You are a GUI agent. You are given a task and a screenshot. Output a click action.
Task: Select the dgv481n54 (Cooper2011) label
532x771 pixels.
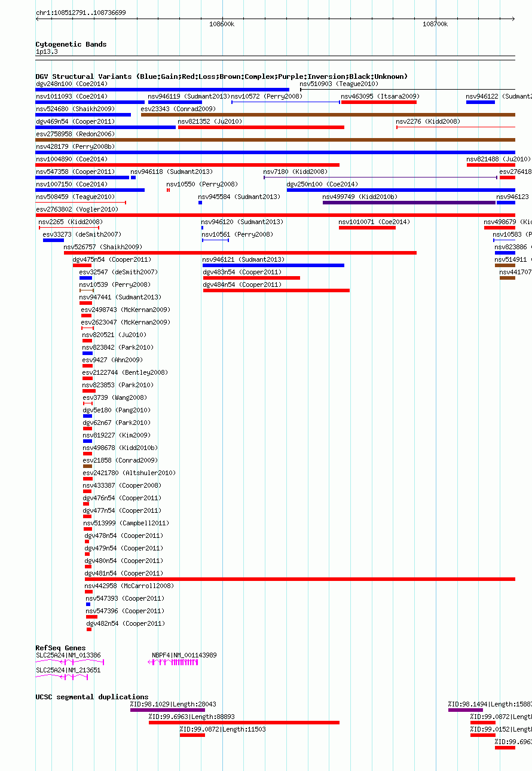(x=124, y=573)
